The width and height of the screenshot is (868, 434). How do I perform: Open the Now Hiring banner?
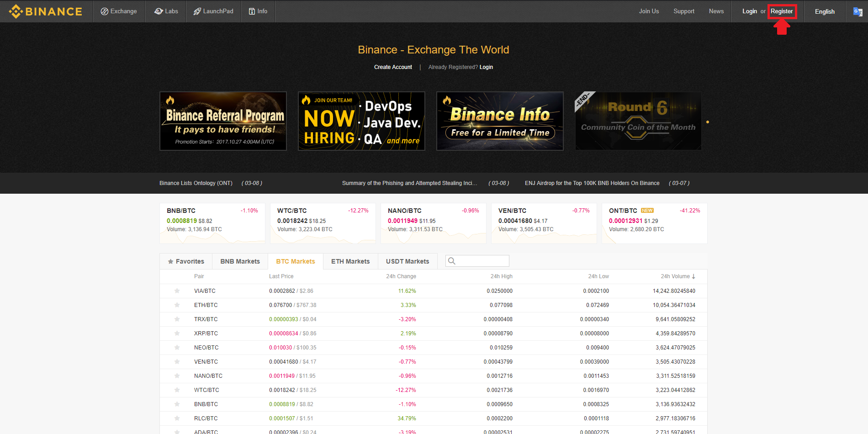pyautogui.click(x=361, y=121)
